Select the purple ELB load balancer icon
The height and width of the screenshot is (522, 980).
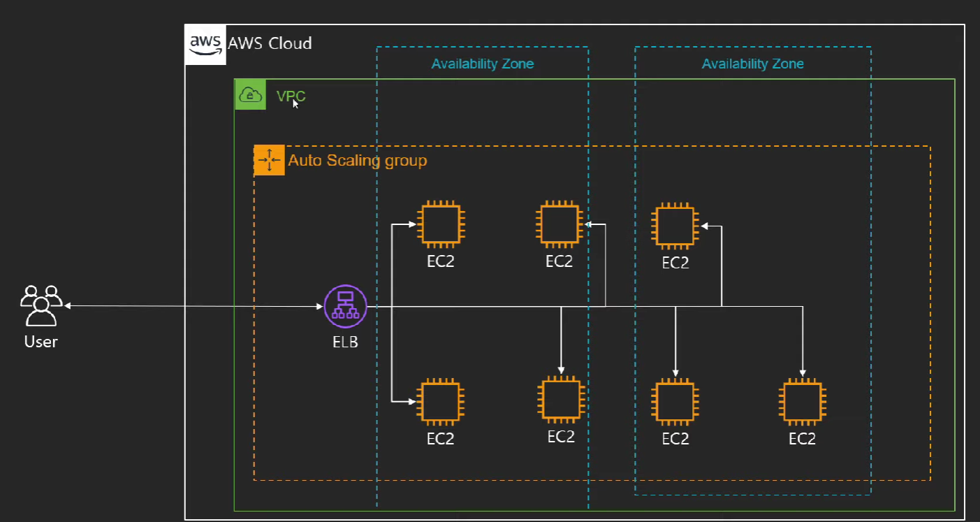pyautogui.click(x=346, y=306)
